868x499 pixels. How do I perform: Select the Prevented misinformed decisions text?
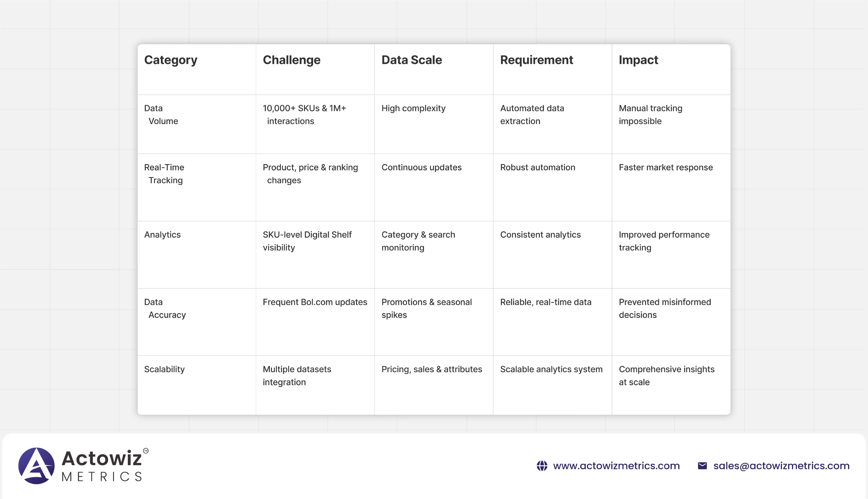[665, 308]
